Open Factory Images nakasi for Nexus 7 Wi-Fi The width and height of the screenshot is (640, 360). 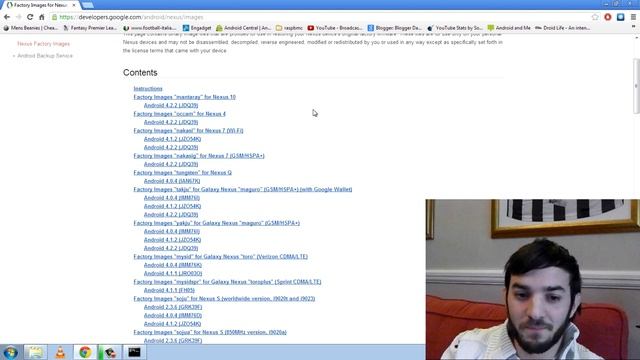(x=188, y=131)
